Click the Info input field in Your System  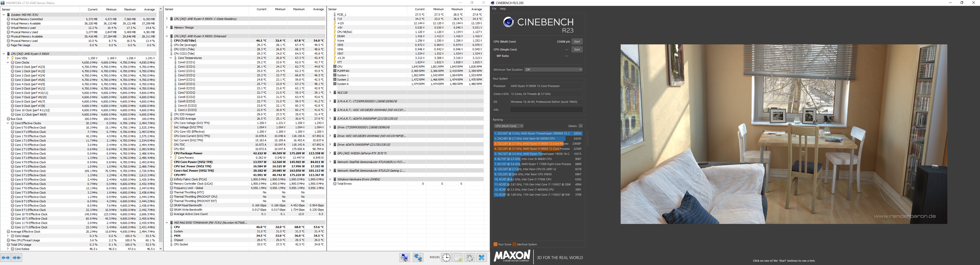click(546, 110)
